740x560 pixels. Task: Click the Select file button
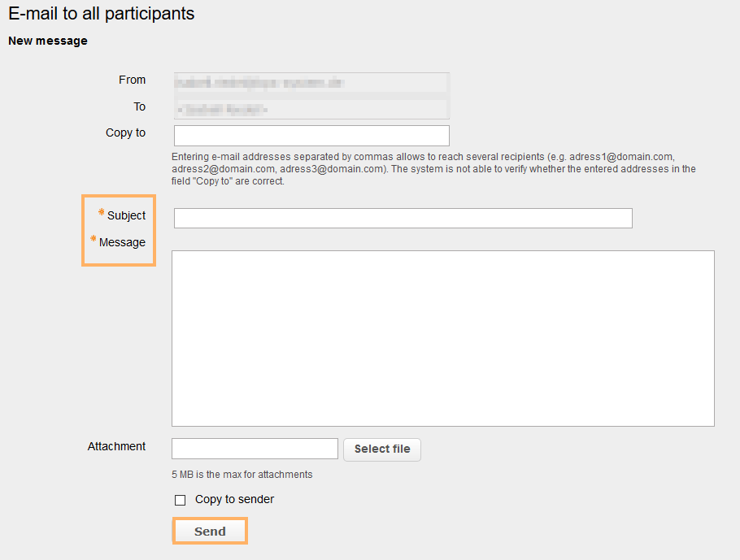point(381,449)
